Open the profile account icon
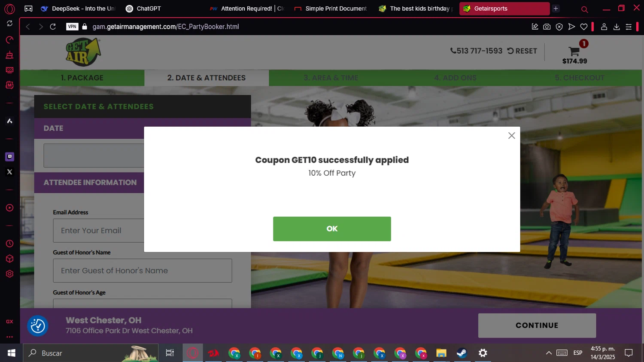The image size is (644, 362). (604, 27)
